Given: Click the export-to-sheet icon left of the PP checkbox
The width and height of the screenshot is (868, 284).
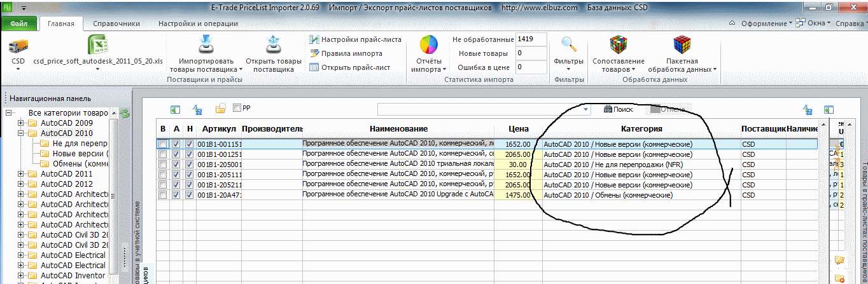Looking at the screenshot, I should pos(174,109).
